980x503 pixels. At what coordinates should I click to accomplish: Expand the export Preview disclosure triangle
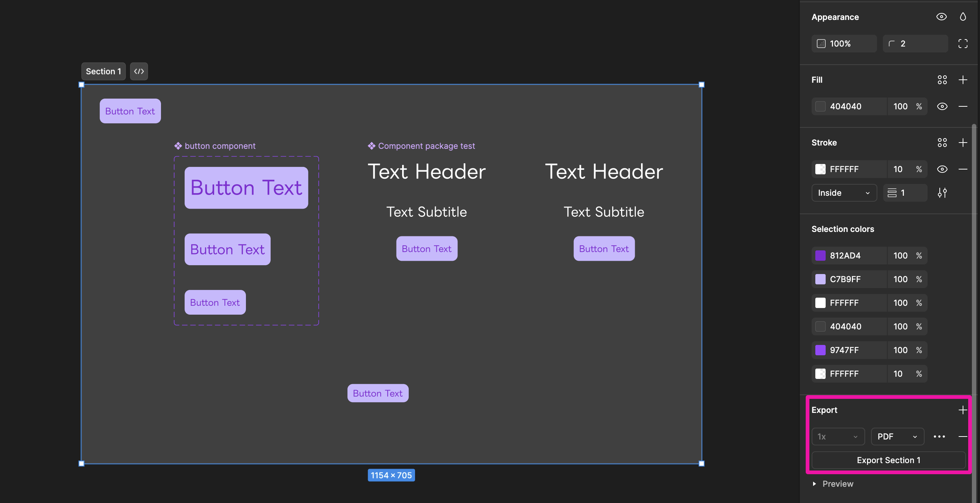point(814,483)
